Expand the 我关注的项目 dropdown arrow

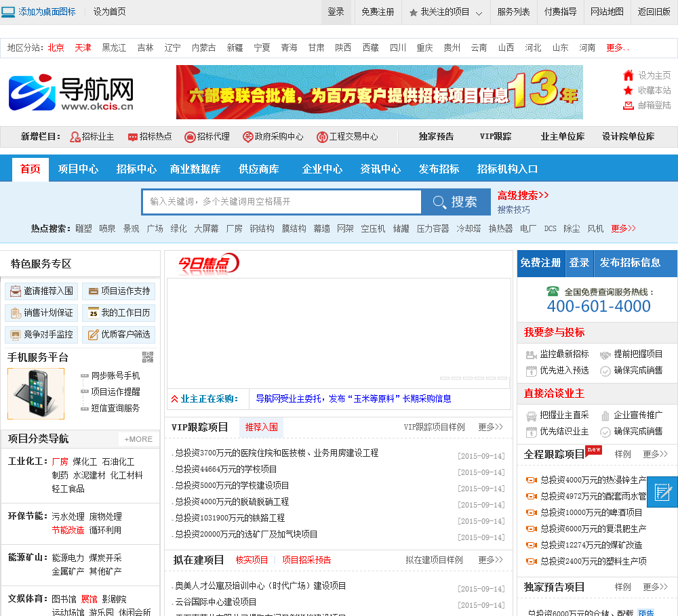479,13
